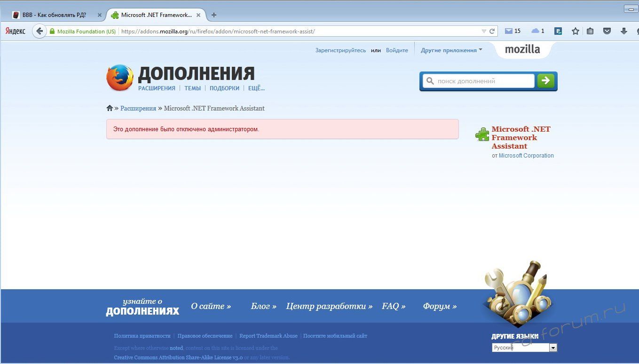Expand the URL bar history dropdown arrow
This screenshot has width=639, height=364.
pyautogui.click(x=484, y=32)
